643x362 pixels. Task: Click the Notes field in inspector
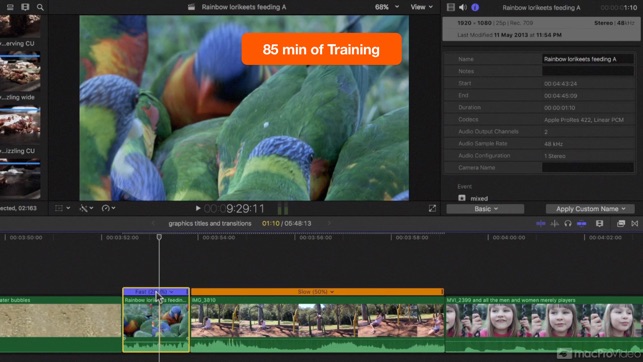(588, 71)
